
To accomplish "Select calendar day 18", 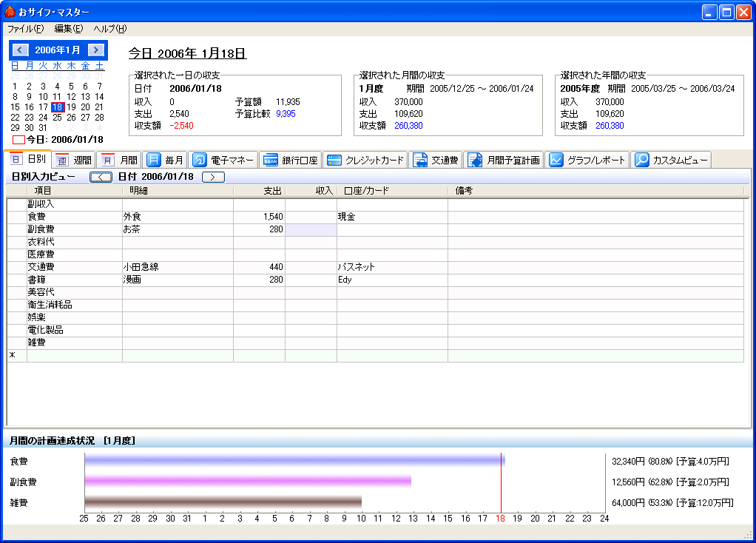I will click(x=58, y=107).
